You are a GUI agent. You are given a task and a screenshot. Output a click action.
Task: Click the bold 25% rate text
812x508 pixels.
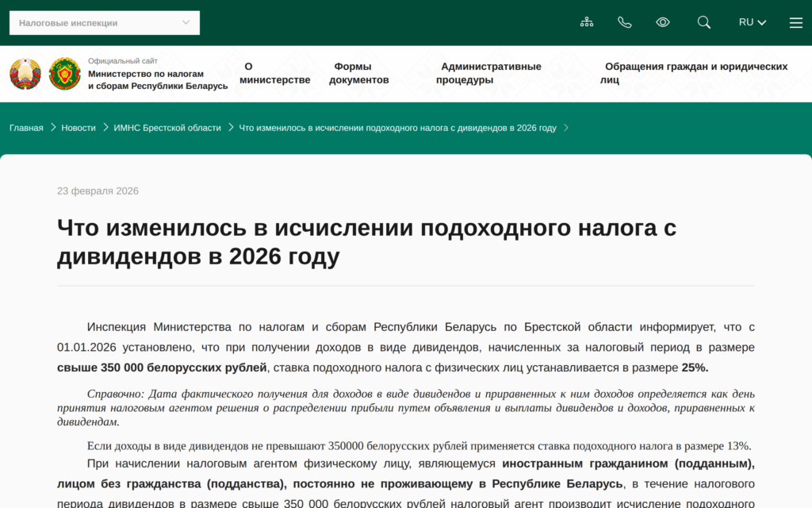point(695,368)
